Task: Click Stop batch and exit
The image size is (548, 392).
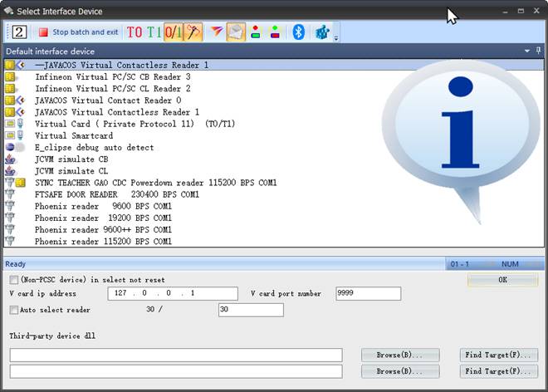Action: 79,32
